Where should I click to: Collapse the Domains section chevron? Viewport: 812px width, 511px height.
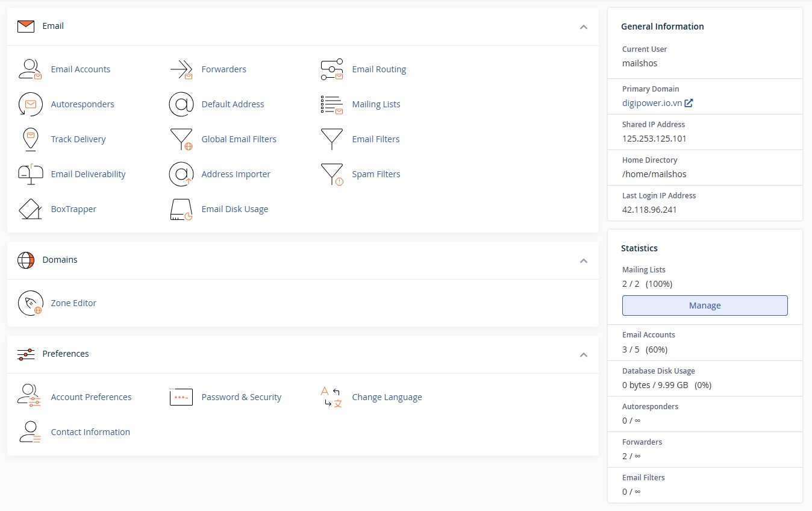(x=583, y=260)
